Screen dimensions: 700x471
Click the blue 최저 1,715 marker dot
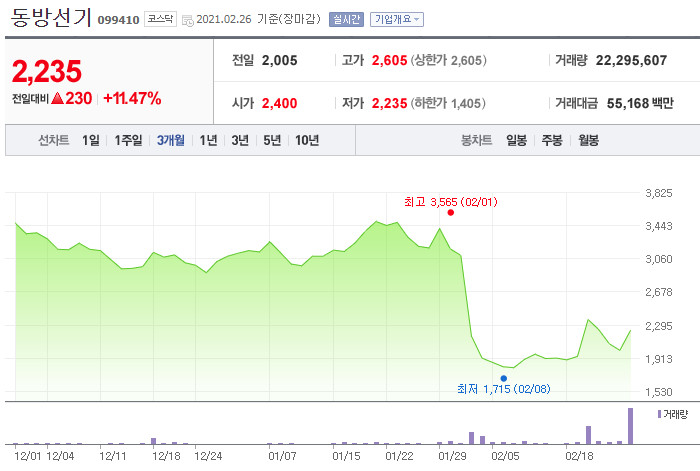[504, 379]
